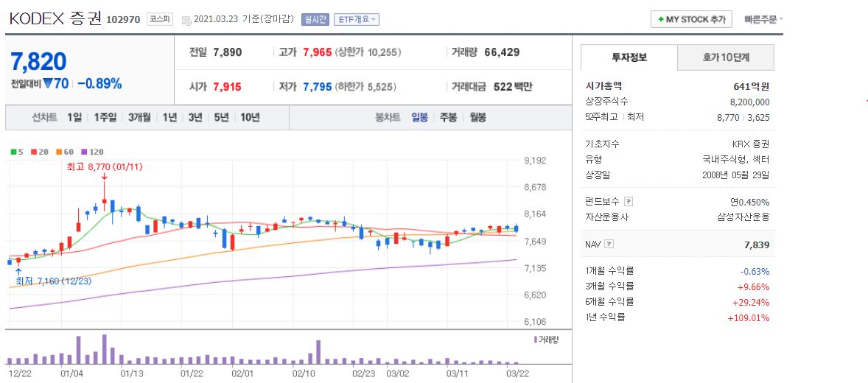The height and width of the screenshot is (383, 868).
Task: Click the 하한가 5,525 lower limit text
Action: point(366,87)
